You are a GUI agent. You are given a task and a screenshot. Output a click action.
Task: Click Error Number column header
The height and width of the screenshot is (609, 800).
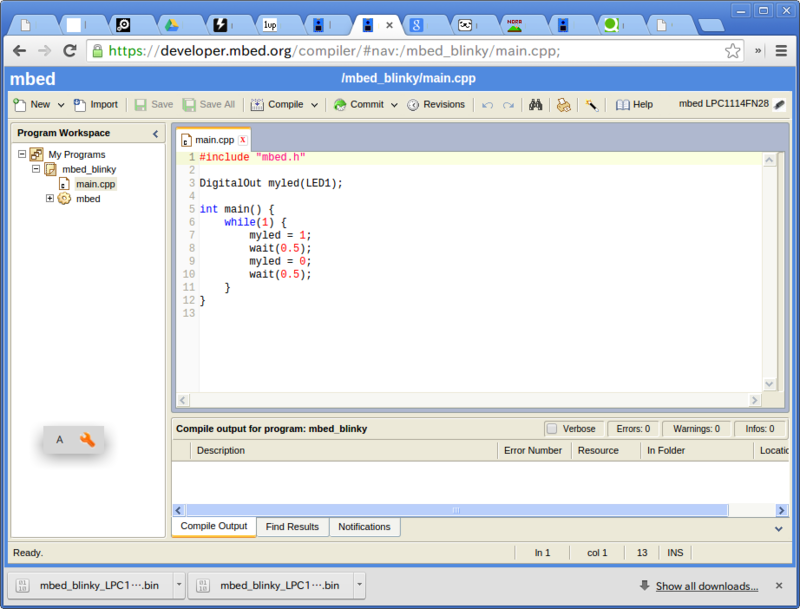pyautogui.click(x=533, y=450)
